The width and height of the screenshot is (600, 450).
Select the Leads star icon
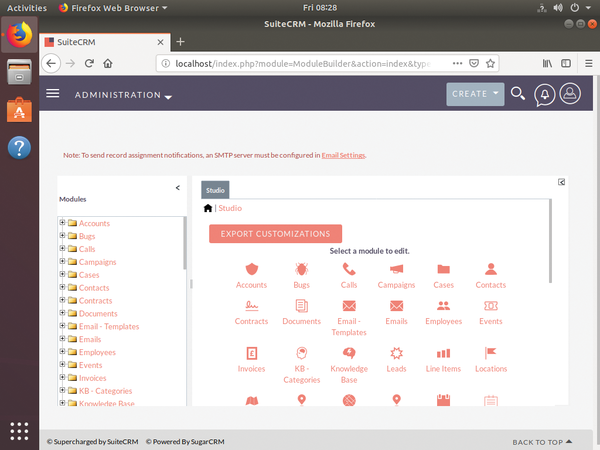tap(396, 353)
